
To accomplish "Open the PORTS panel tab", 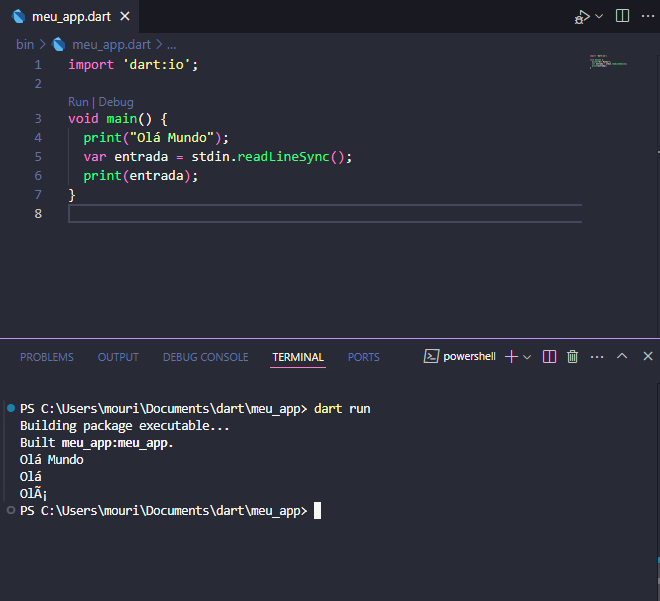I will point(364,357).
